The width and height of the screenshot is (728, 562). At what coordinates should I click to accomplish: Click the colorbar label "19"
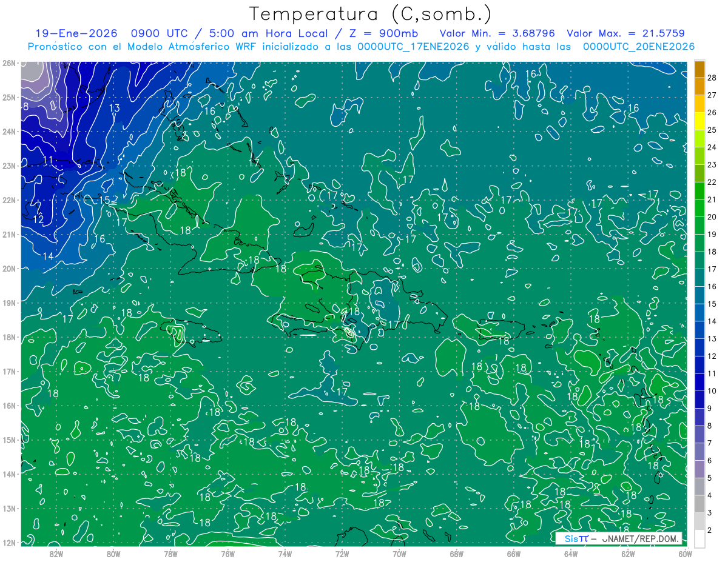pos(712,234)
